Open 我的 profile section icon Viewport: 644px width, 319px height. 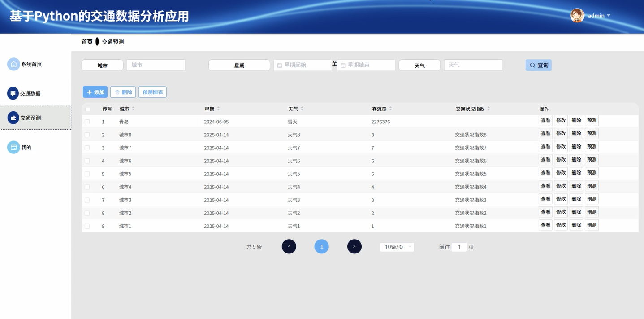pos(13,147)
